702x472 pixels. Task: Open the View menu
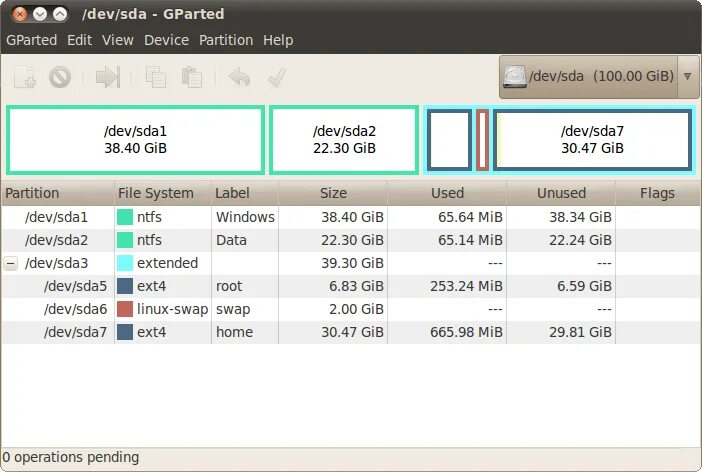tap(118, 40)
